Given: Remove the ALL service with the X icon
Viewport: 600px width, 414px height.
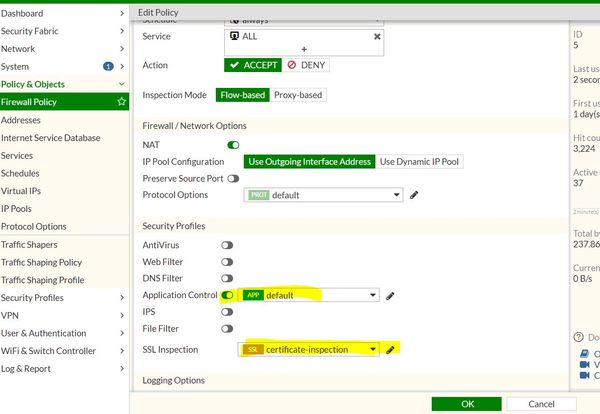Looking at the screenshot, I should pyautogui.click(x=377, y=37).
